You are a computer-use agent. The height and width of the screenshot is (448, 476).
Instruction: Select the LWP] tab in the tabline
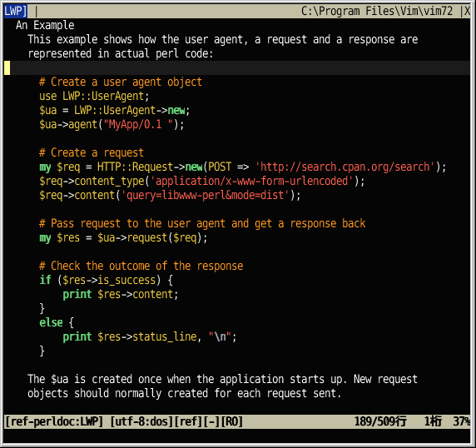(x=16, y=11)
